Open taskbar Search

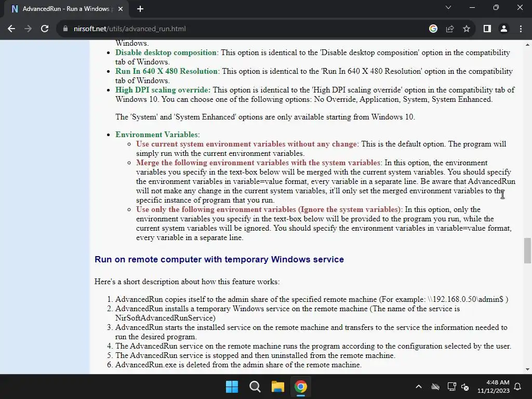(x=255, y=387)
